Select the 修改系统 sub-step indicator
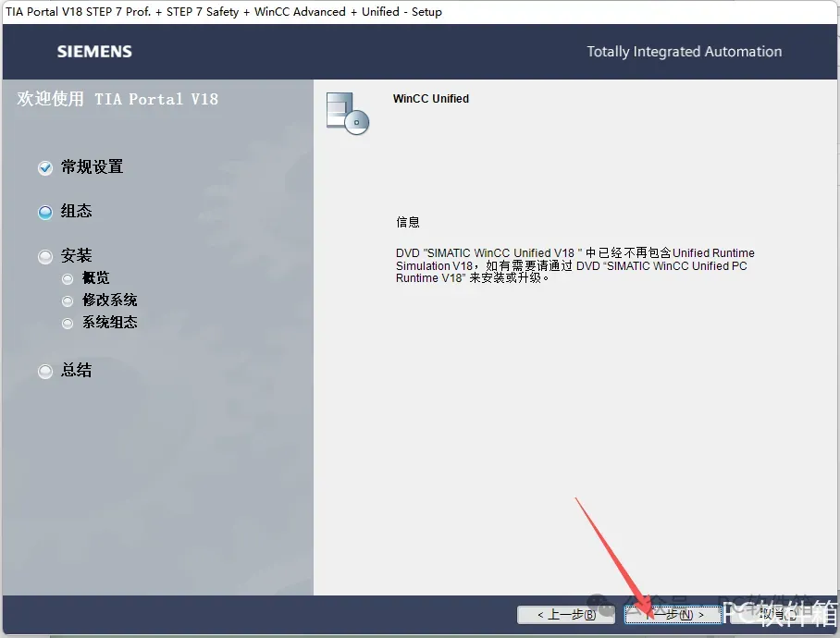This screenshot has height=638, width=840. (68, 301)
